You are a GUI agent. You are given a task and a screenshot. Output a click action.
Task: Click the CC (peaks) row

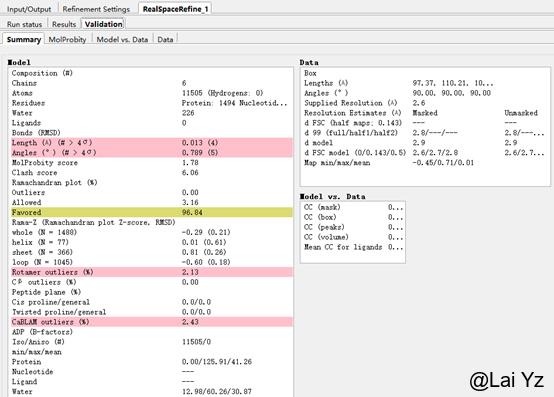(x=353, y=227)
